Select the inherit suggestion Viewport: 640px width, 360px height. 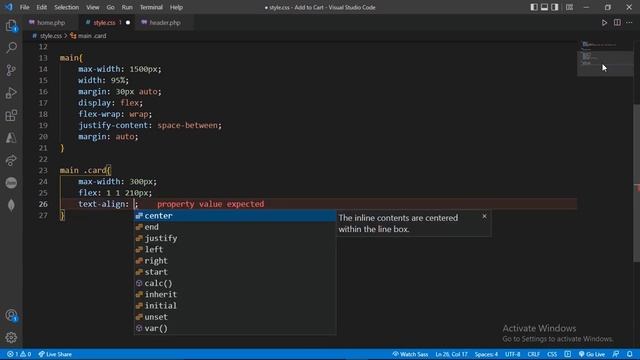coord(235,294)
